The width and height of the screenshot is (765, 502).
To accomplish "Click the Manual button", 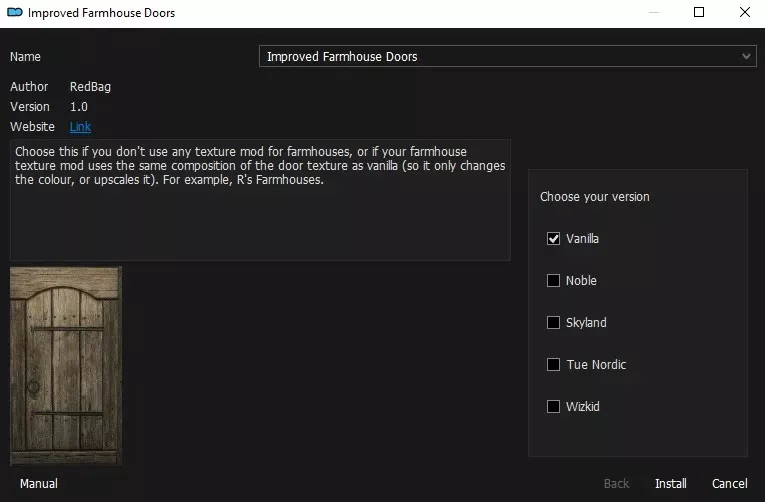I will [39, 483].
